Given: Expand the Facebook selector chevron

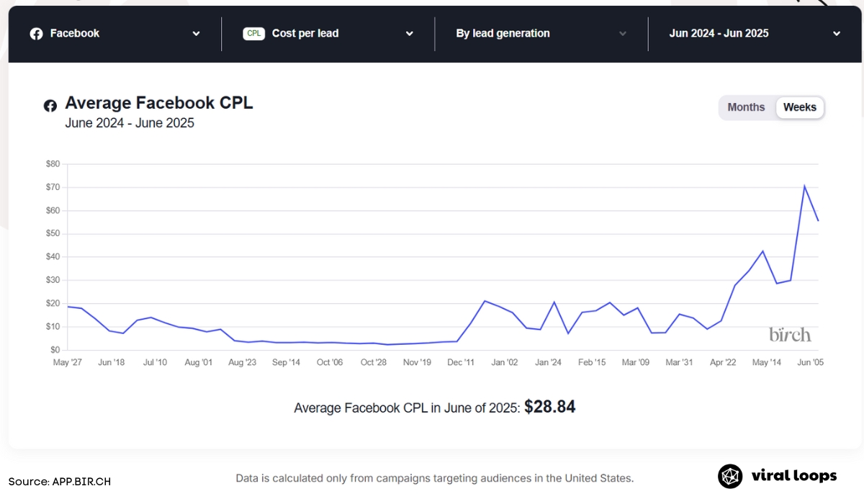Looking at the screenshot, I should coord(196,34).
